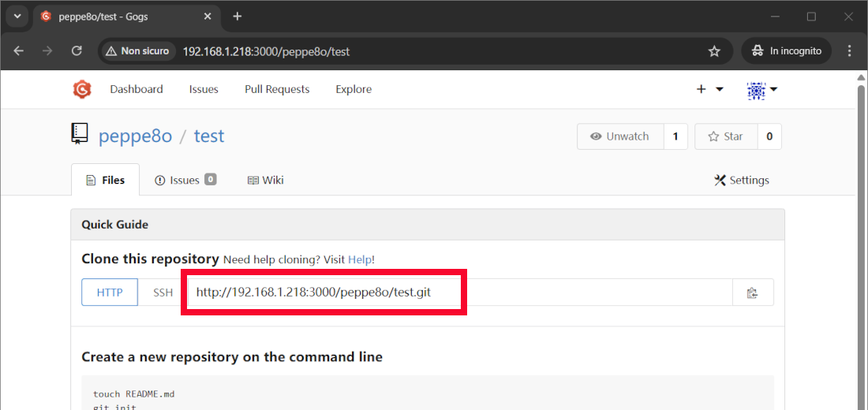This screenshot has height=410, width=868.
Task: Reload the page in the browser
Action: coord(77,51)
